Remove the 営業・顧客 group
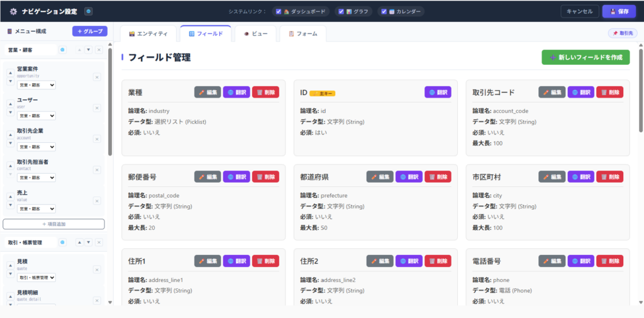Viewport: 644px width, 318px height. [x=99, y=50]
